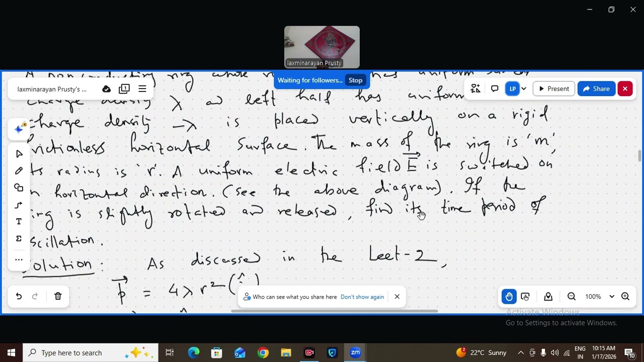Open the shapes tool
The height and width of the screenshot is (362, 644).
19,188
